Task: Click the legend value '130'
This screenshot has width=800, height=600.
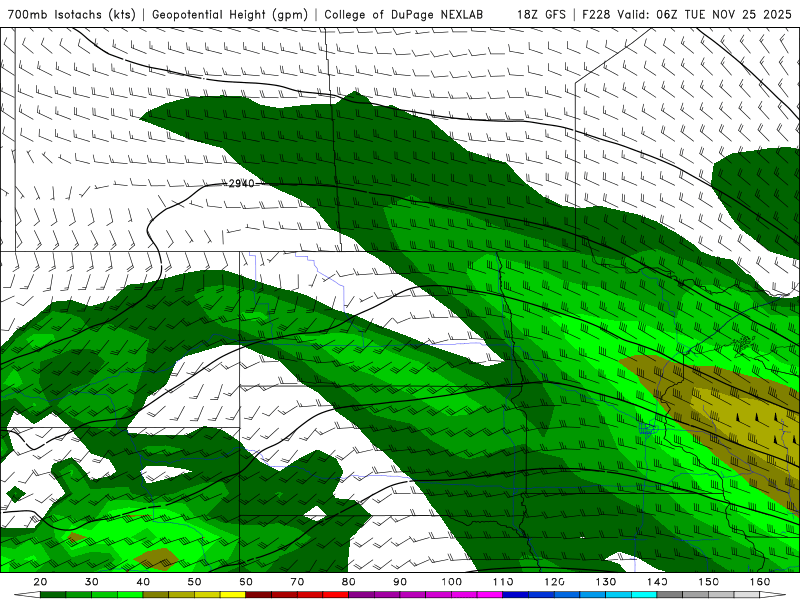Action: tap(606, 582)
